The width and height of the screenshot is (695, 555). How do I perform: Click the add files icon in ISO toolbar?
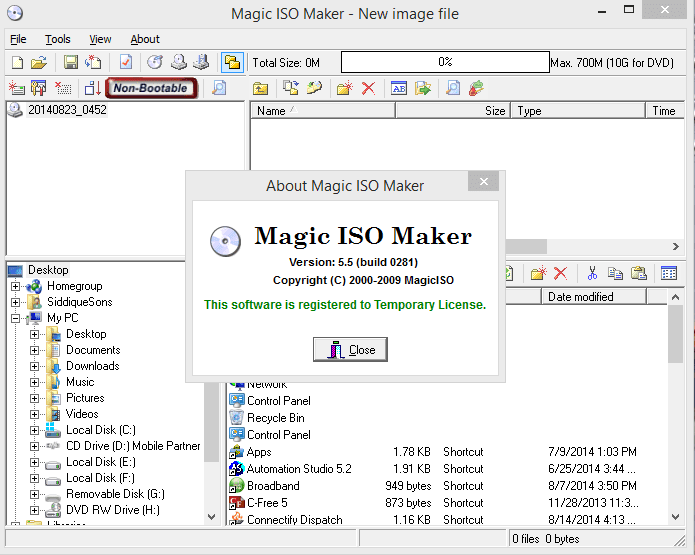pyautogui.click(x=291, y=88)
